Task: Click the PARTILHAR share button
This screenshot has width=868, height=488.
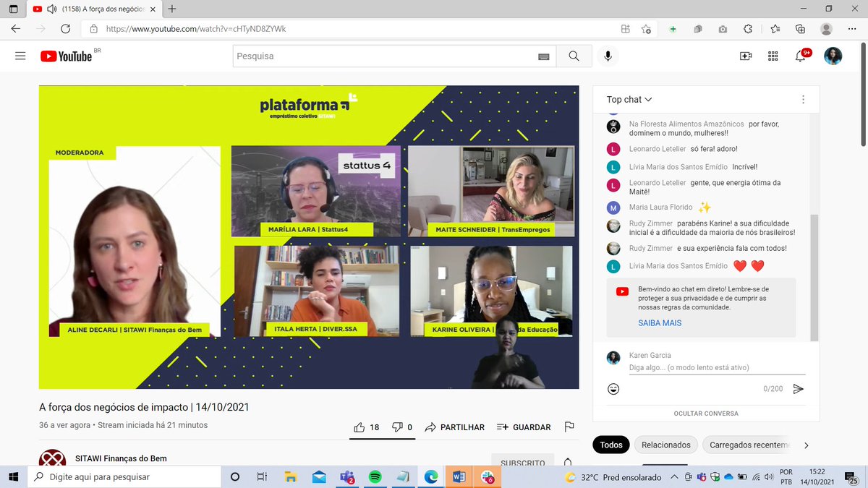Action: (x=454, y=427)
